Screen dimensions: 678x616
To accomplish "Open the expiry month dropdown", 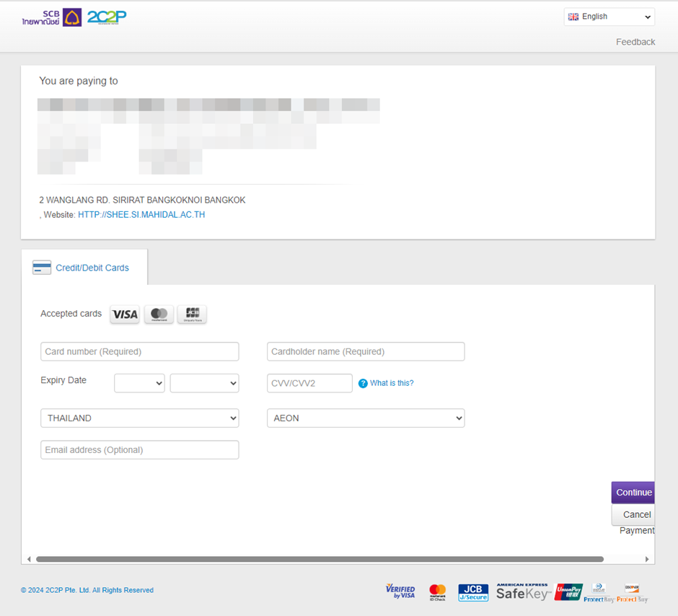I will coord(139,384).
